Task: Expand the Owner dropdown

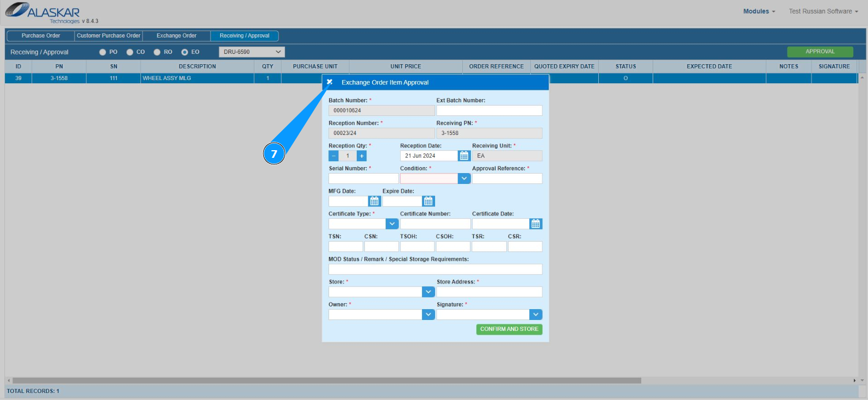Action: pos(429,315)
